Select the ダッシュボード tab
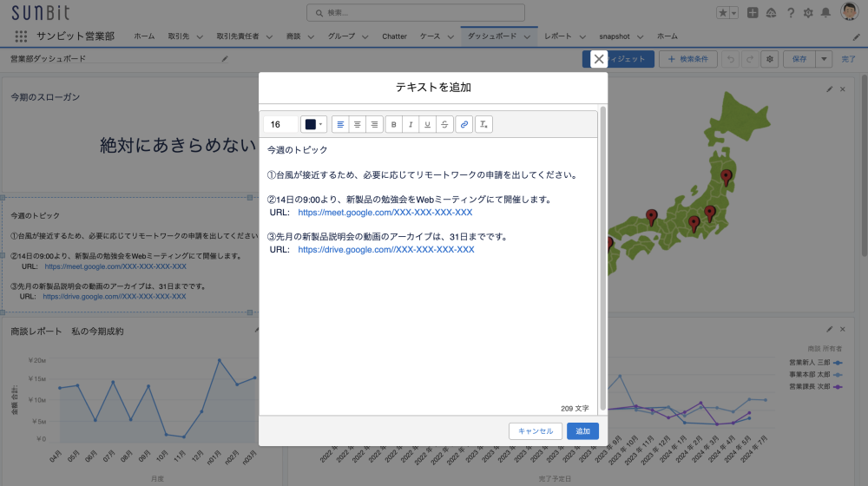Viewport: 868px width, 486px height. (492, 36)
